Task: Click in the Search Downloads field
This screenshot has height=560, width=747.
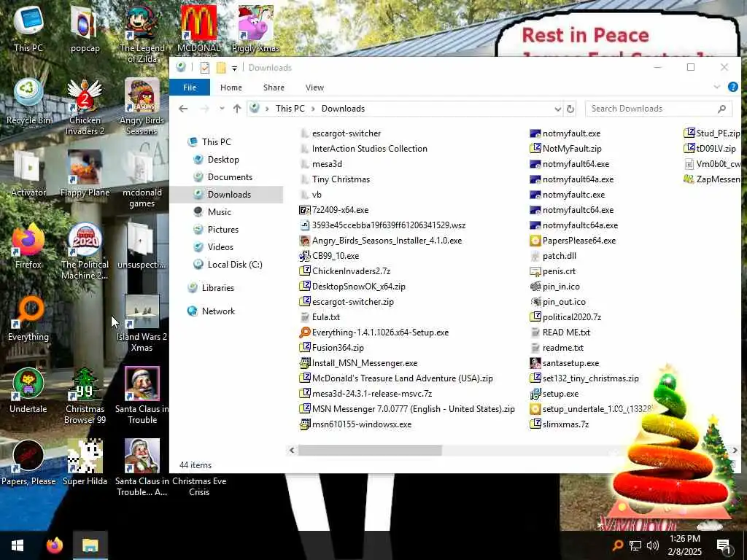Action: pyautogui.click(x=659, y=109)
